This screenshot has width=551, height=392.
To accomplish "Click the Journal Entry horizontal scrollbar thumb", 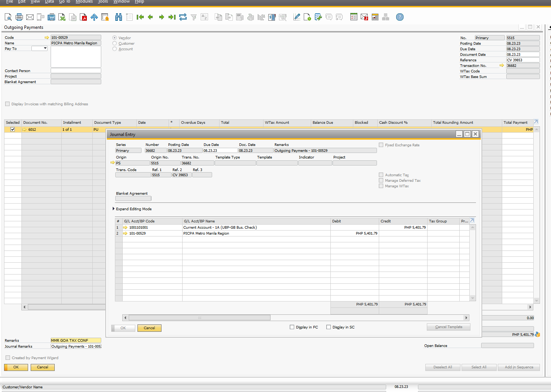I will click(x=200, y=318).
